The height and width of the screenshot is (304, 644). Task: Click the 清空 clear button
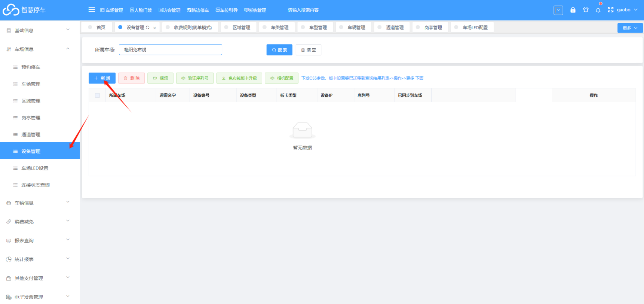tap(309, 50)
